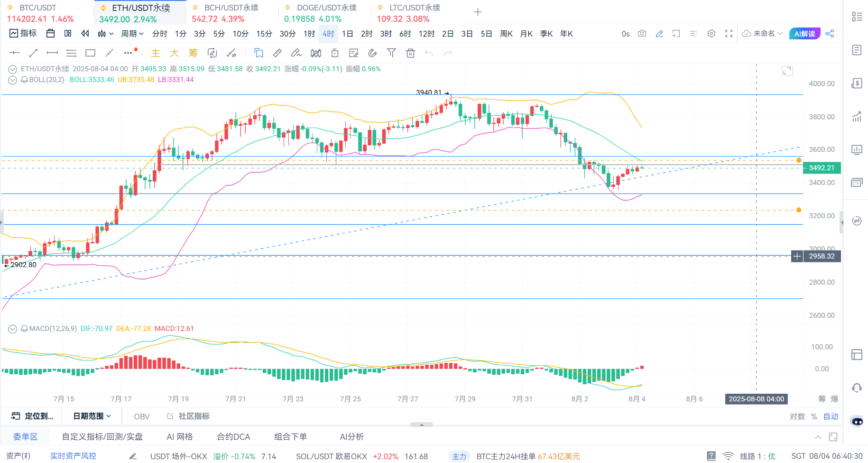Open the 未命名 layout dropdown
This screenshot has height=463, width=868.
762,33
